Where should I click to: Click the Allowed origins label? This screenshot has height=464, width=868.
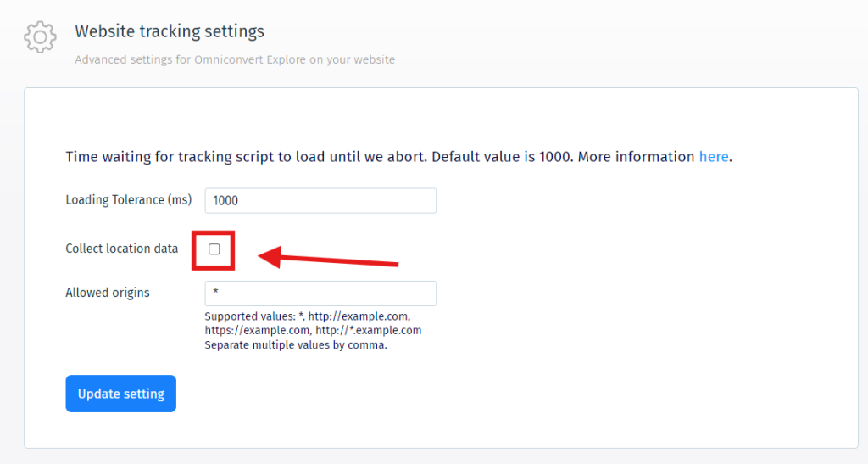(107, 293)
